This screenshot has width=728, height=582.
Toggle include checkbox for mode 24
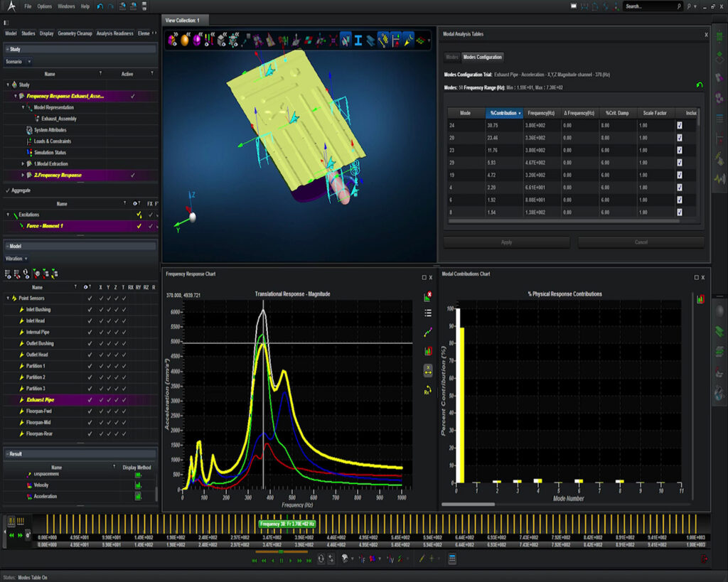(680, 125)
